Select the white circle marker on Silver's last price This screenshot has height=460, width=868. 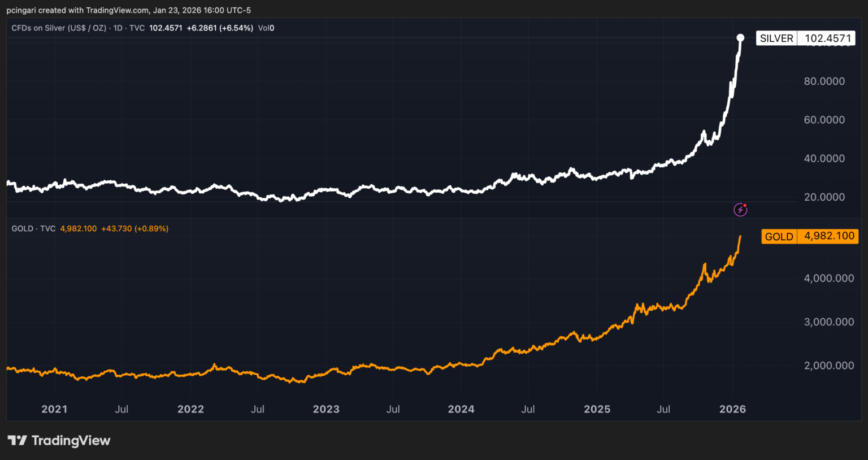point(741,38)
